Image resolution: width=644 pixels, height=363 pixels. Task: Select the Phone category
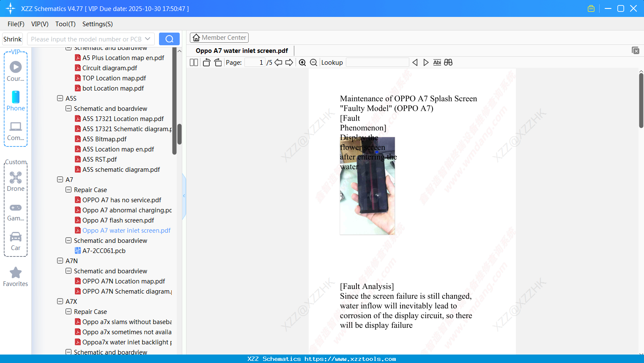pos(16,101)
